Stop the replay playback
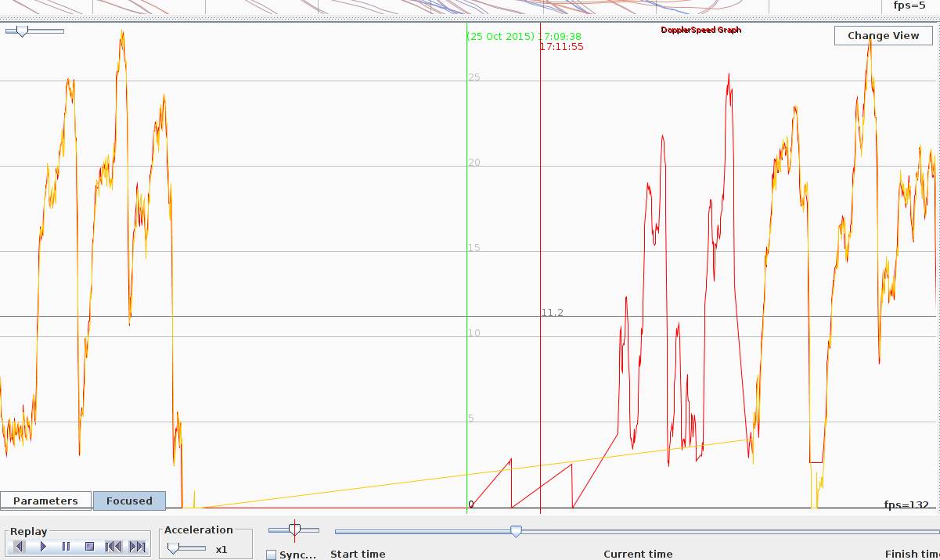 coord(89,547)
